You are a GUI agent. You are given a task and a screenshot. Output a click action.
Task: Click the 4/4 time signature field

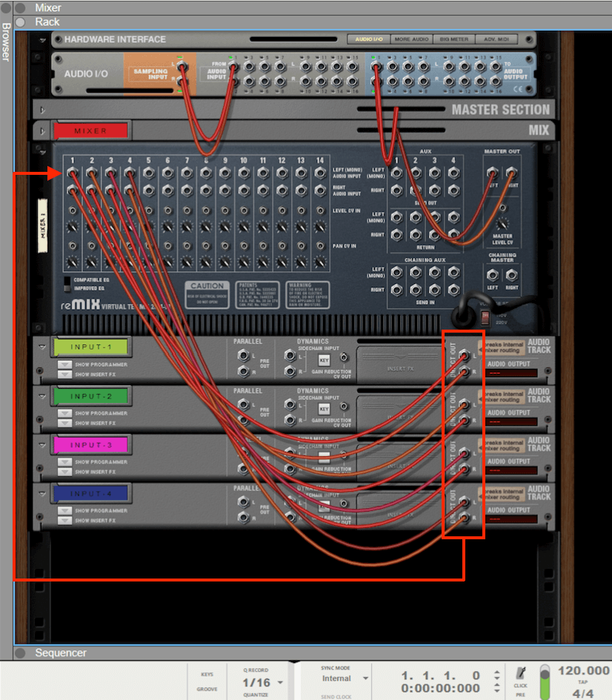pyautogui.click(x=582, y=693)
